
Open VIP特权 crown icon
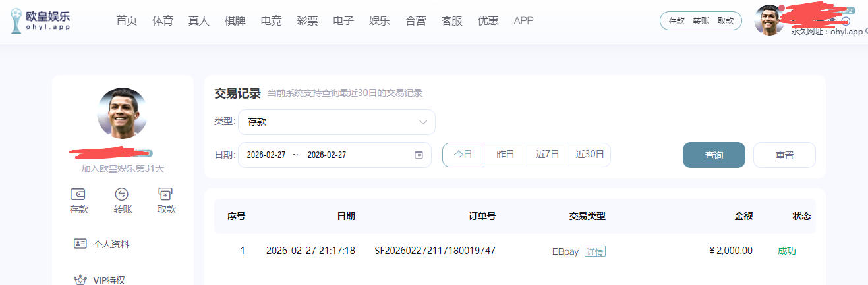(80, 280)
